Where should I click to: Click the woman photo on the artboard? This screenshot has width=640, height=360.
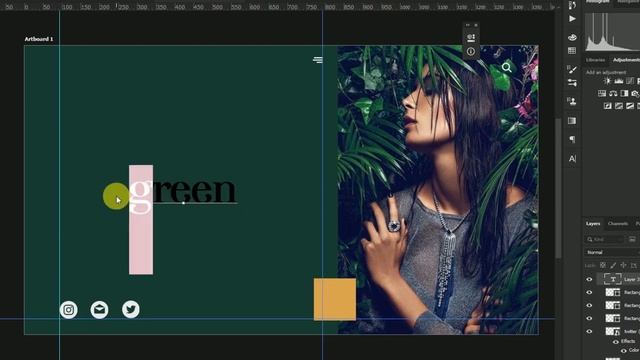438,189
